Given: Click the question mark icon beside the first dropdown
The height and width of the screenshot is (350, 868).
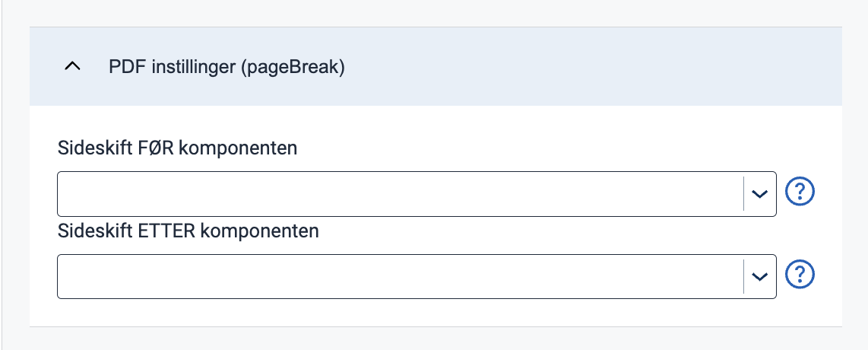Looking at the screenshot, I should pos(800,192).
